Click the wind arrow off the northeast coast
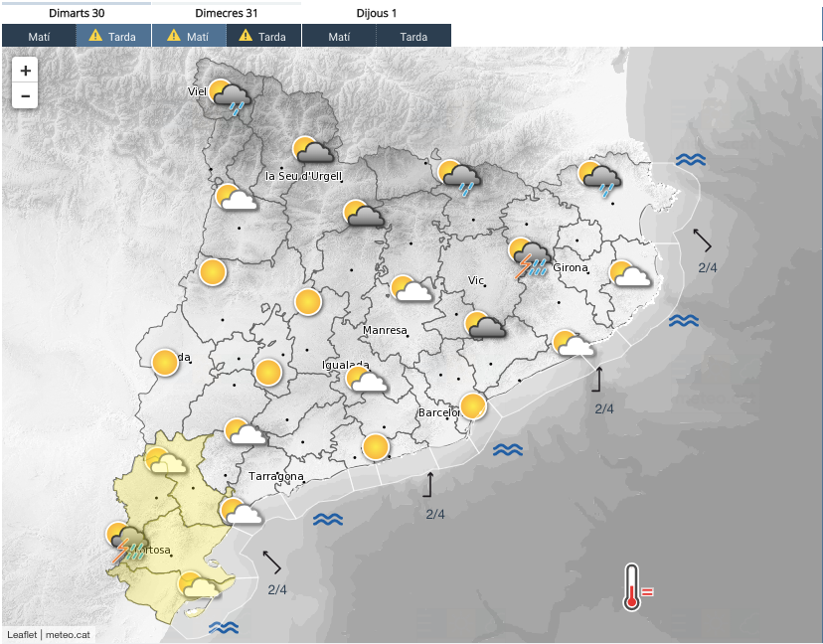823x644 pixels. 702,241
